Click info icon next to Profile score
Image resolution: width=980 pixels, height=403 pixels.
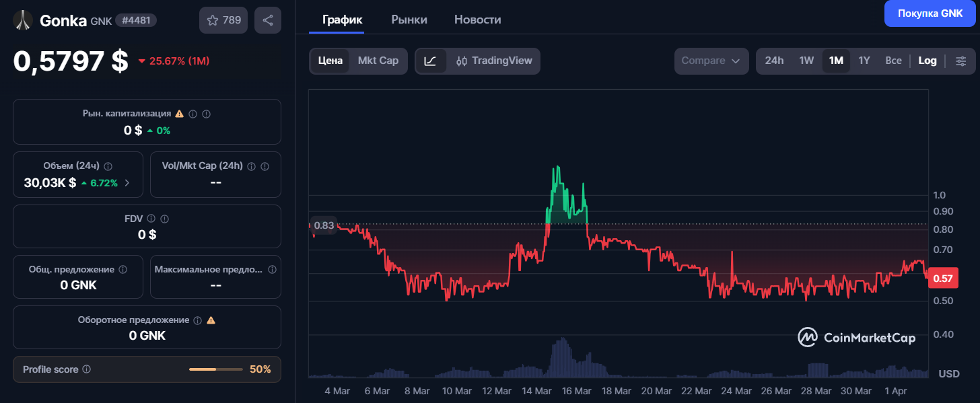point(87,369)
